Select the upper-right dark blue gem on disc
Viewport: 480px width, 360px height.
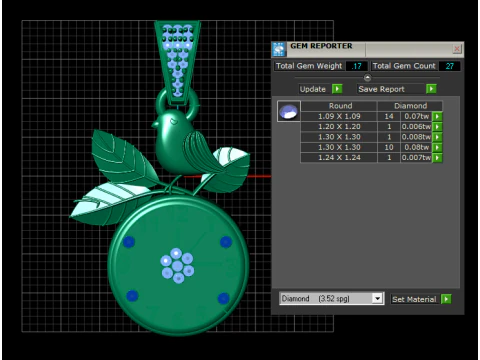[x=226, y=241]
